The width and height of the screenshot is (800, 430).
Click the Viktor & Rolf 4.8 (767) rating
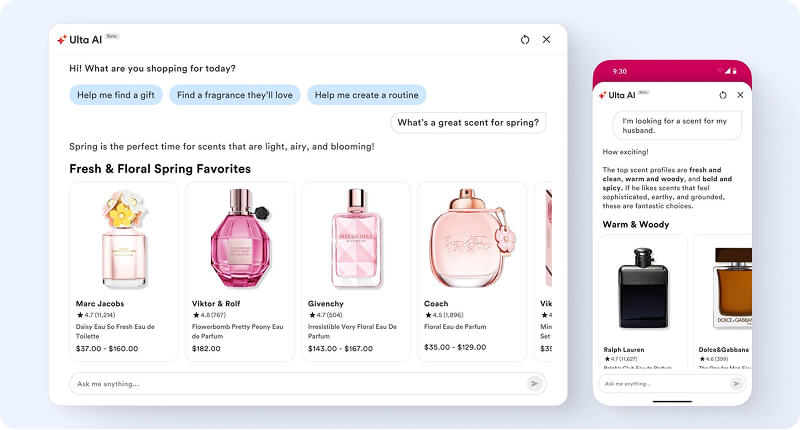tap(209, 315)
